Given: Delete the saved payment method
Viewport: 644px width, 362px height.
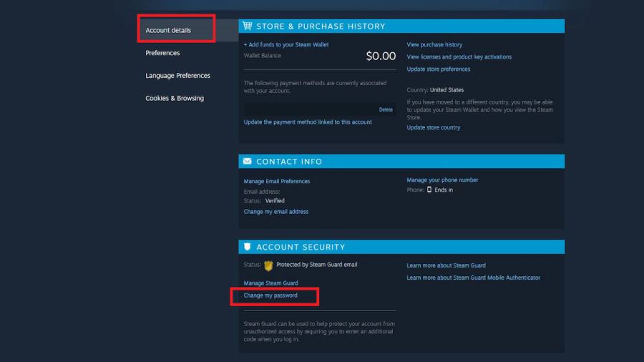Looking at the screenshot, I should click(x=386, y=109).
